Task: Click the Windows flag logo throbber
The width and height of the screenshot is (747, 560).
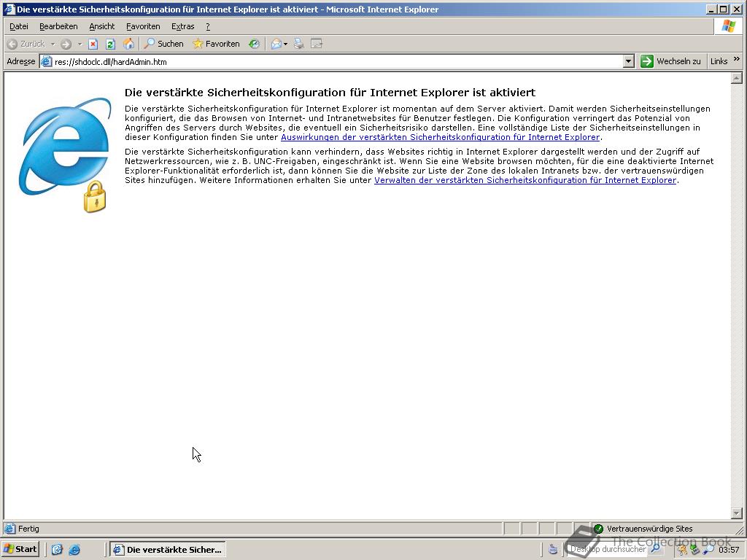Action: (x=729, y=26)
